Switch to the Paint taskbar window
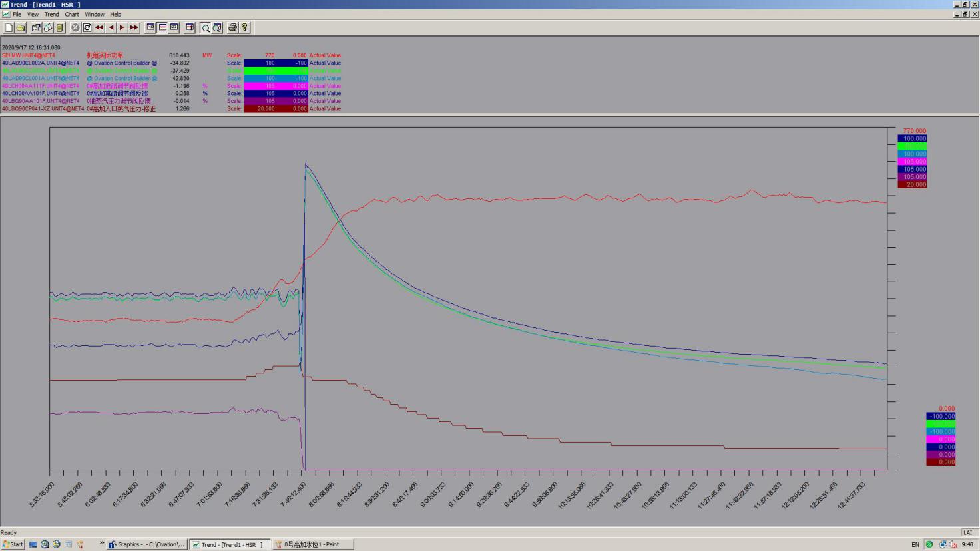Viewport: 980px width, 551px height. click(x=313, y=544)
